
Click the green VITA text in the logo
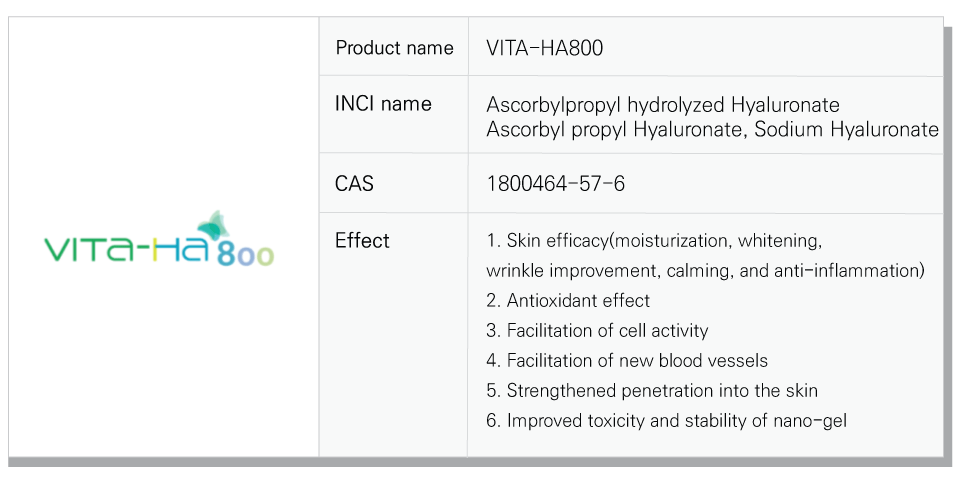(x=88, y=249)
